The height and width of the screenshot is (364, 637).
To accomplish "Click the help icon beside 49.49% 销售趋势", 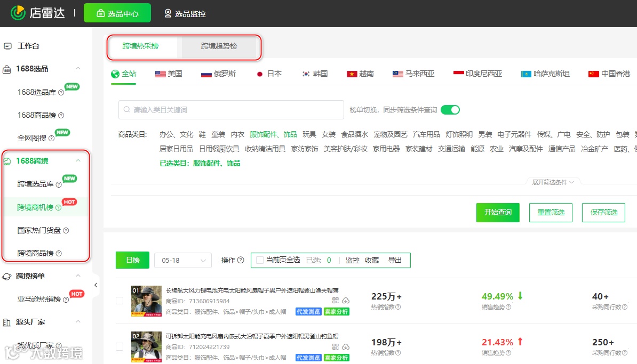I will pos(508,307).
